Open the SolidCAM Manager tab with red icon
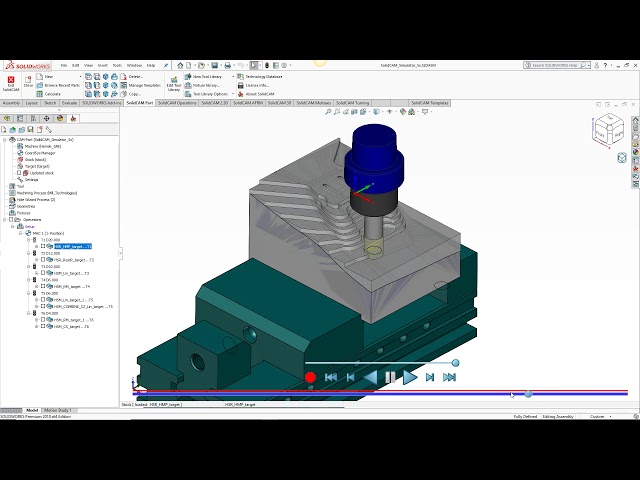 click(73, 118)
